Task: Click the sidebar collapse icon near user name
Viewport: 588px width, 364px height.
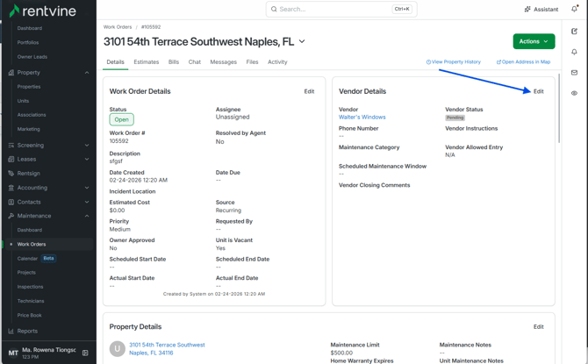Action: tap(85, 353)
